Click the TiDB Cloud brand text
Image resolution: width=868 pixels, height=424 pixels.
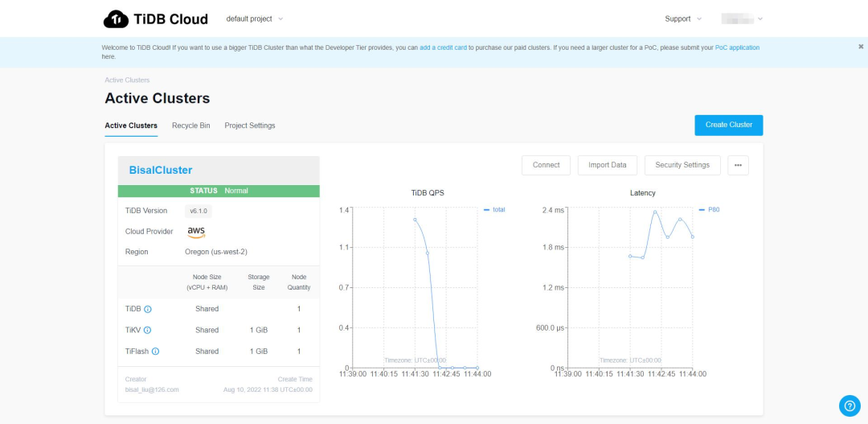pyautogui.click(x=170, y=19)
